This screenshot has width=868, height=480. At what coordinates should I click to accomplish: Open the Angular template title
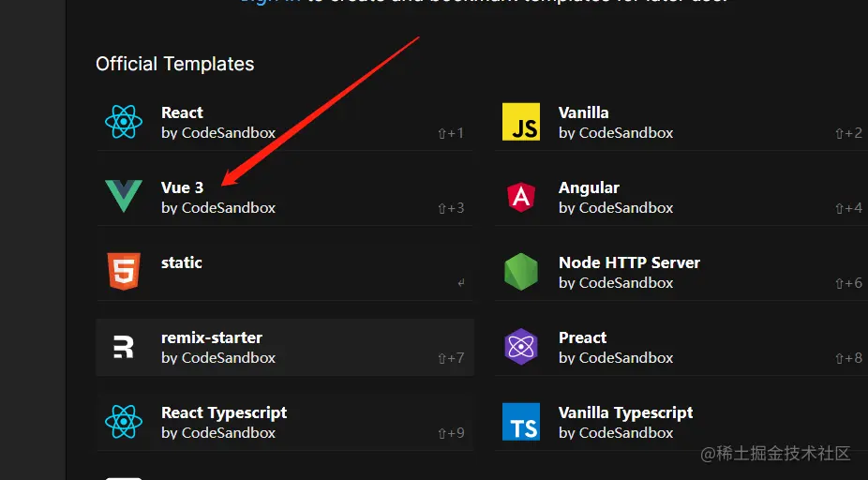tap(589, 187)
